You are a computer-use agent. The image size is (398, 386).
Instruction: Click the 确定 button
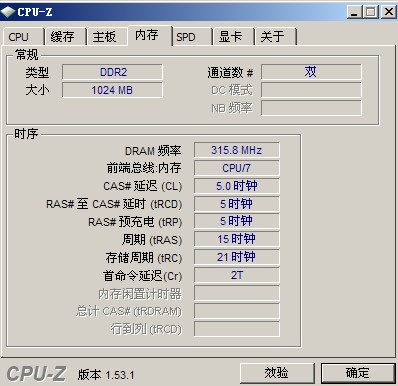(x=358, y=373)
